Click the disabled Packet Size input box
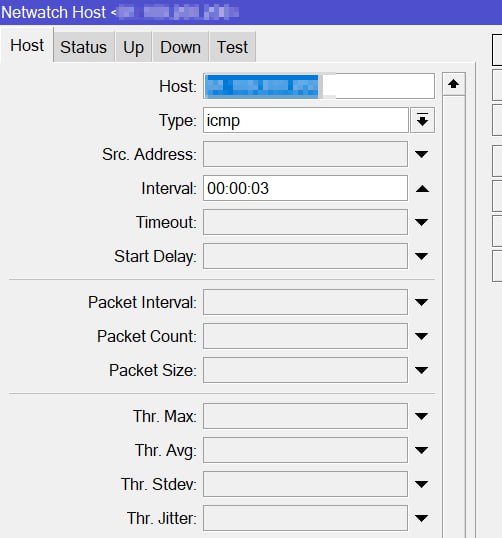This screenshot has width=502, height=538. [305, 370]
